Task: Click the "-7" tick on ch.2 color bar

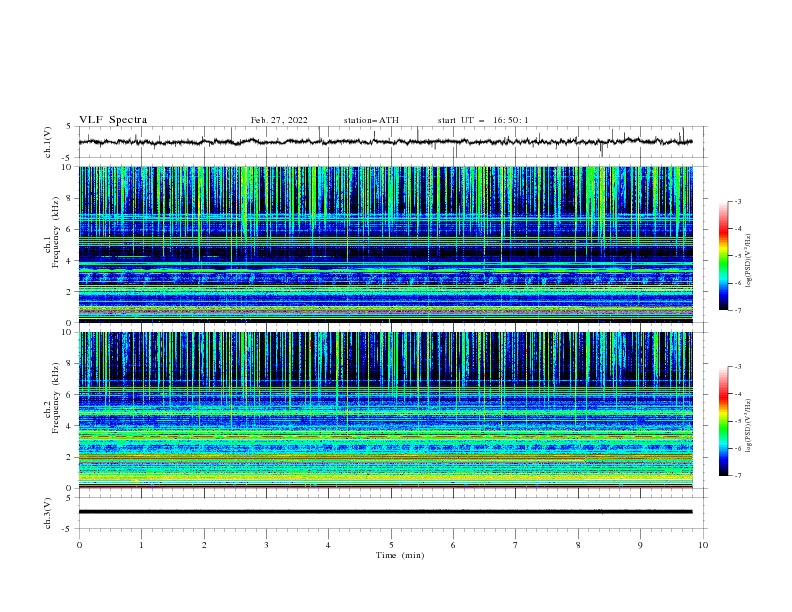Action: (738, 476)
